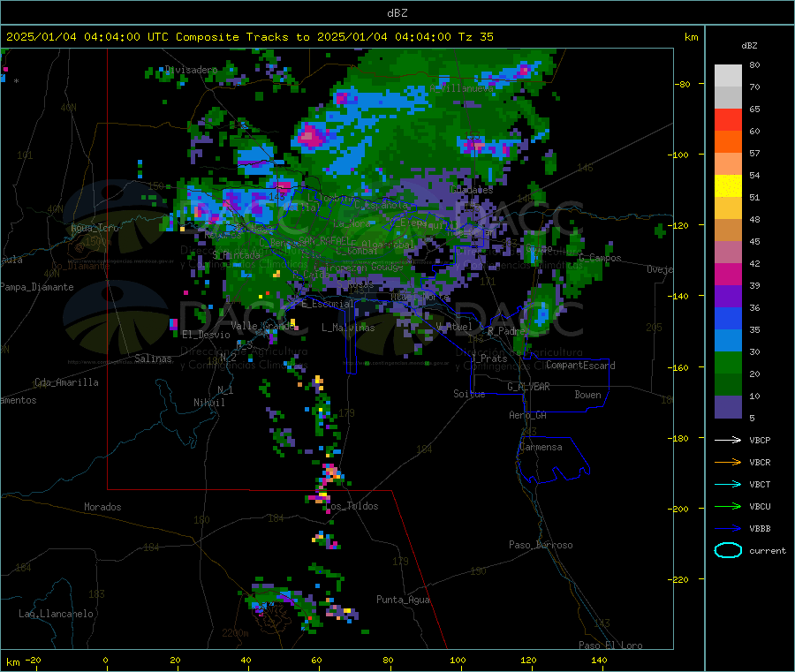
Task: Click the 'Soitue' map label
Action: tap(469, 394)
